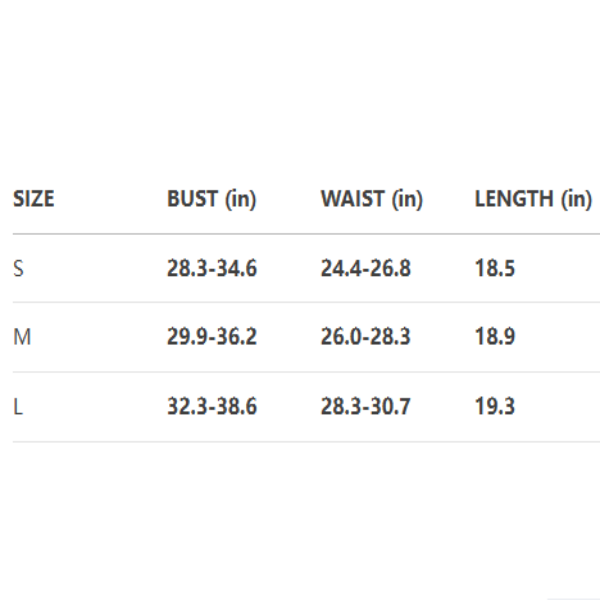
Task: Click bust value 28.3-34.6 for size S
Action: click(x=211, y=268)
